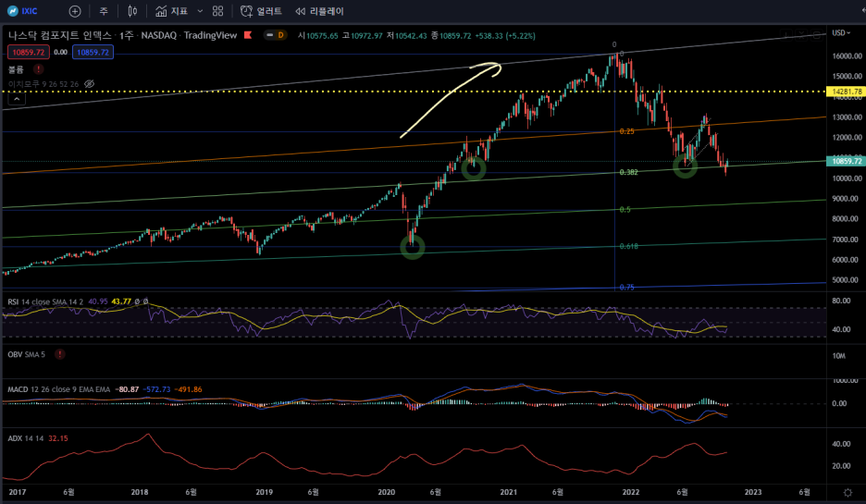The width and height of the screenshot is (866, 504).
Task: Select the RSI 14 close indicator legend
Action: [45, 301]
